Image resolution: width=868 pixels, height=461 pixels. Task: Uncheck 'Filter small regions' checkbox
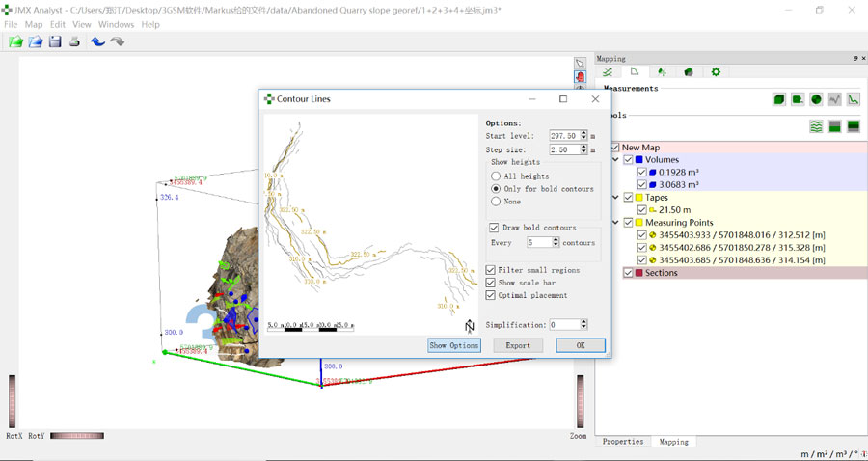(491, 270)
